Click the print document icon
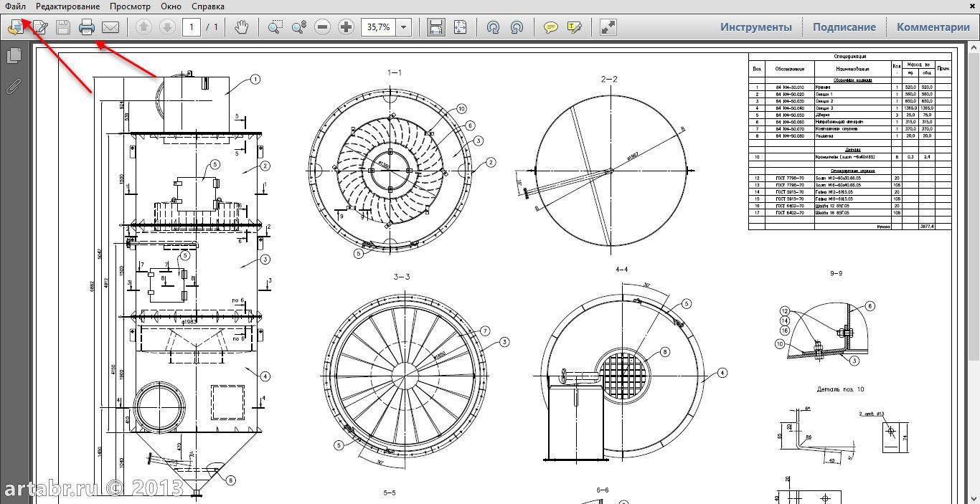This screenshot has width=980, height=504. point(87,27)
